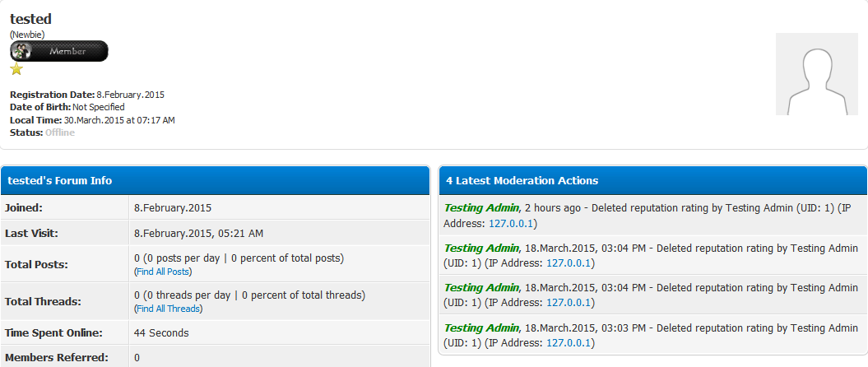Open the Find All Threads link
The height and width of the screenshot is (367, 868).
[x=168, y=309]
